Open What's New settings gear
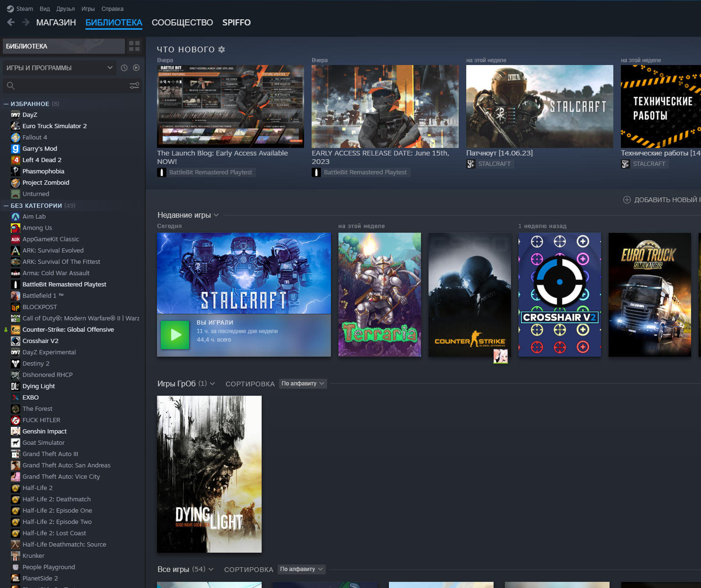Viewport: 701px width, 588px height. coord(222,49)
